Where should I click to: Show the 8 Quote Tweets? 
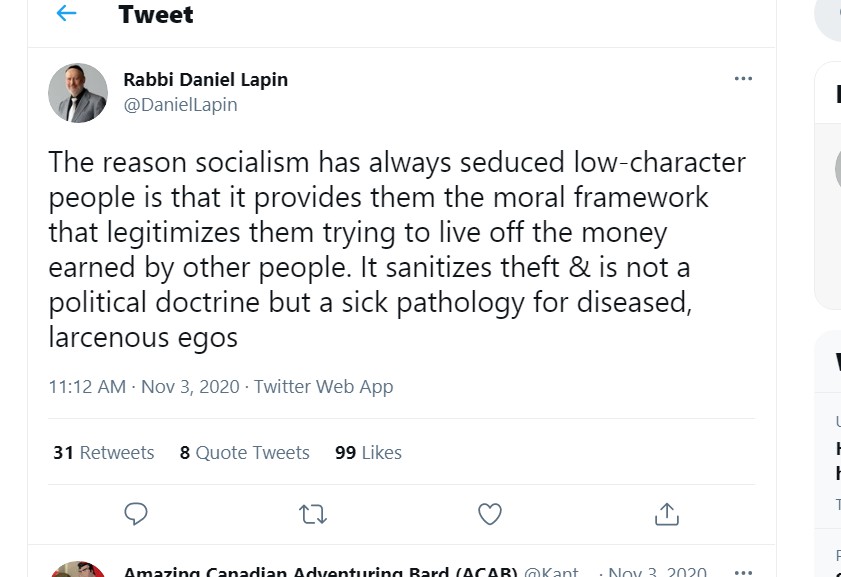tap(245, 453)
